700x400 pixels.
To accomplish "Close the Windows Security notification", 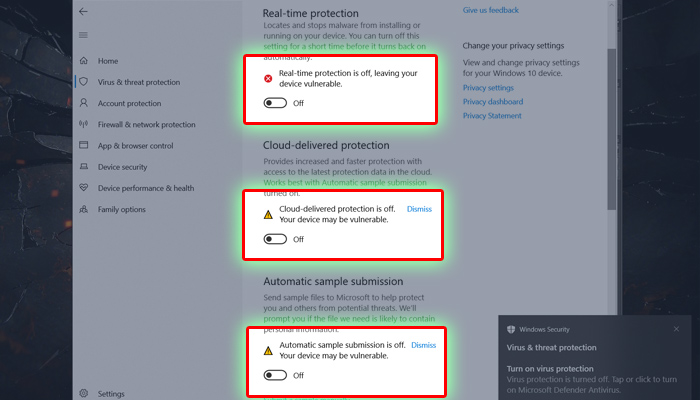I will tap(676, 329).
